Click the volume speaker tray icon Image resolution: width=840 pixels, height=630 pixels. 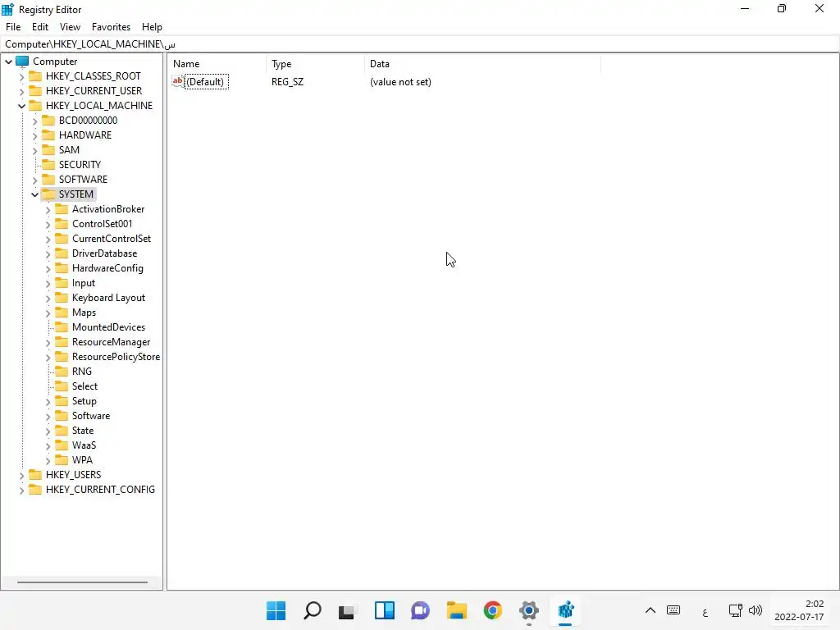coord(756,610)
